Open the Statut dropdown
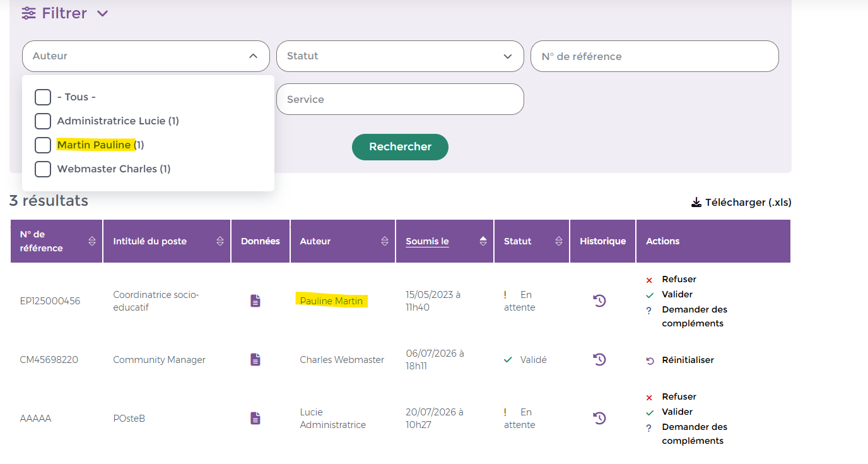The height and width of the screenshot is (464, 868). tap(400, 56)
